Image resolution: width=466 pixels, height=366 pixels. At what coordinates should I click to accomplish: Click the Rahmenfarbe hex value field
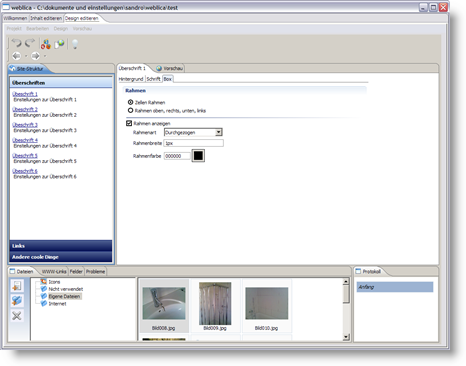click(x=177, y=156)
